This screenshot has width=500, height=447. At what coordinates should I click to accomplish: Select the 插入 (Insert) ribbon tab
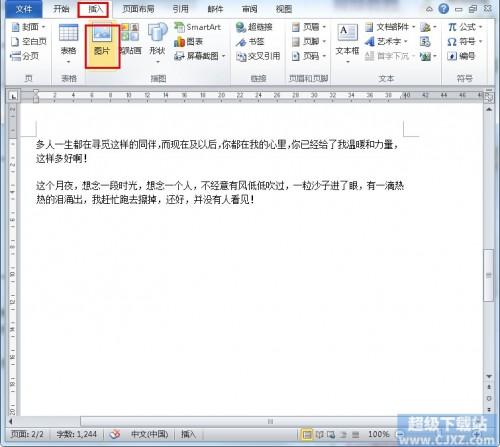(95, 9)
